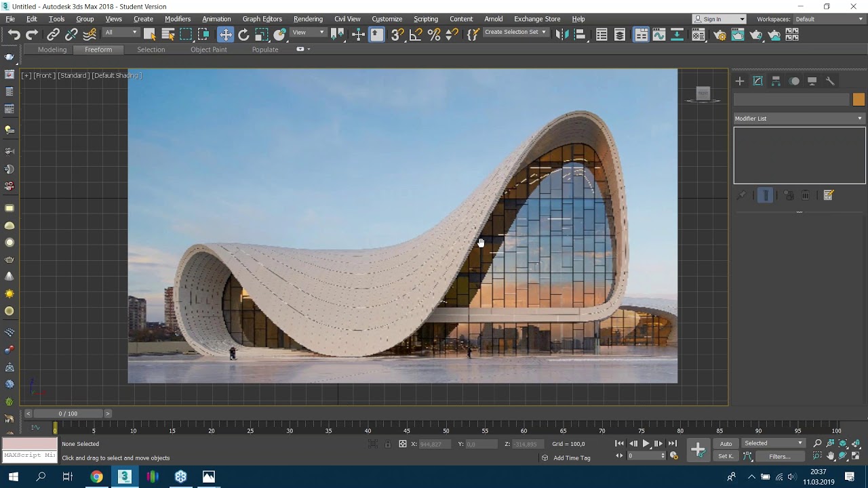
Task: Expand the Modifier List dropdown
Action: click(799, 119)
